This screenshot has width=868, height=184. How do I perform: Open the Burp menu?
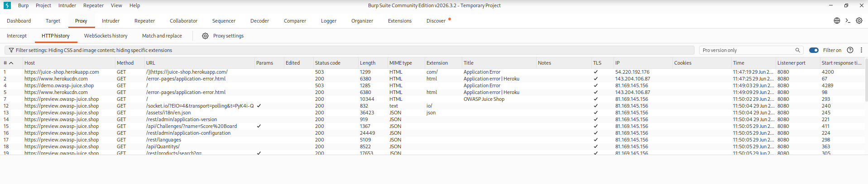pos(23,5)
